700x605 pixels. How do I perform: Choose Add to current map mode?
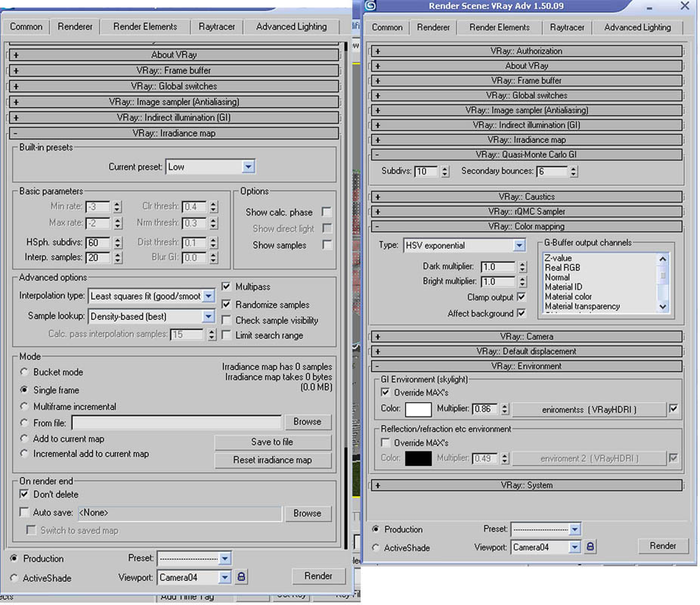coord(24,439)
